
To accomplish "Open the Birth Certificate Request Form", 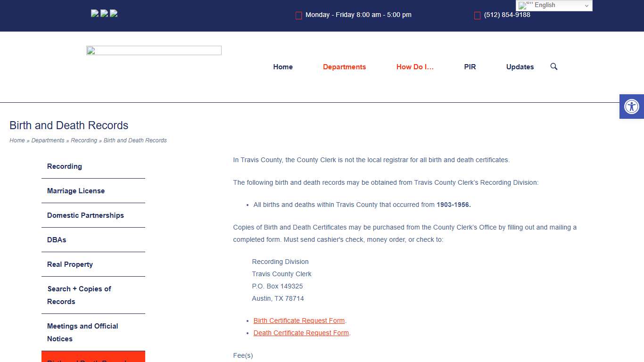I will pos(299,321).
